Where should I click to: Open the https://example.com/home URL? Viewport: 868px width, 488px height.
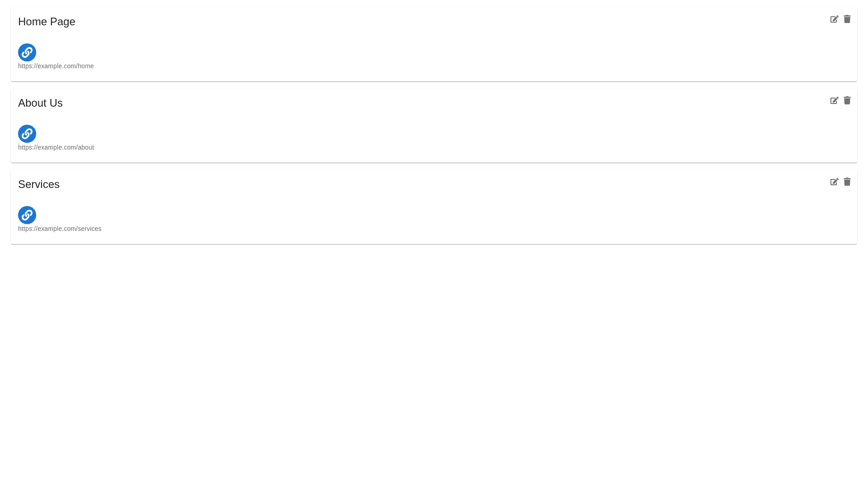pos(56,66)
